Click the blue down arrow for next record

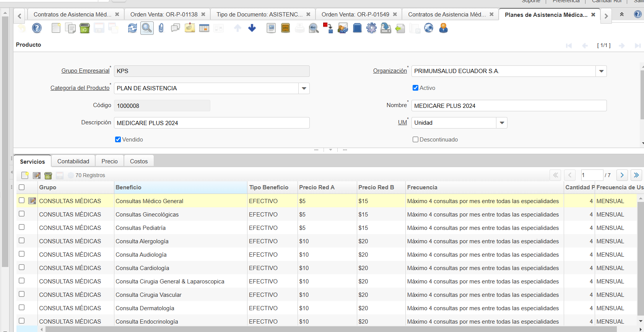pyautogui.click(x=252, y=28)
